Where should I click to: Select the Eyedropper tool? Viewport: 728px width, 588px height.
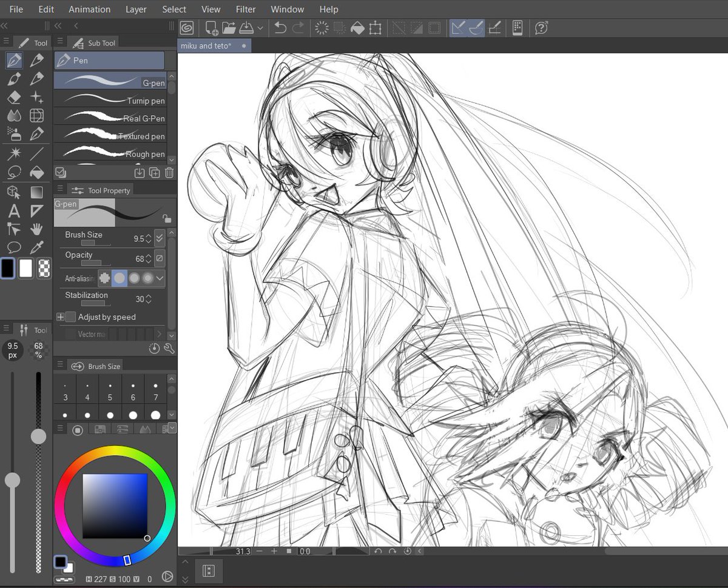37,247
